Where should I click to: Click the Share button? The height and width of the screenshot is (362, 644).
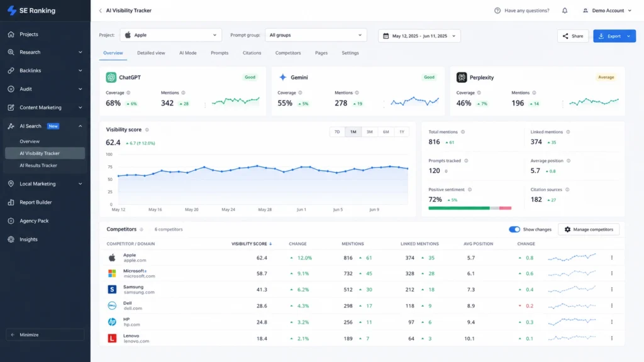coord(573,36)
